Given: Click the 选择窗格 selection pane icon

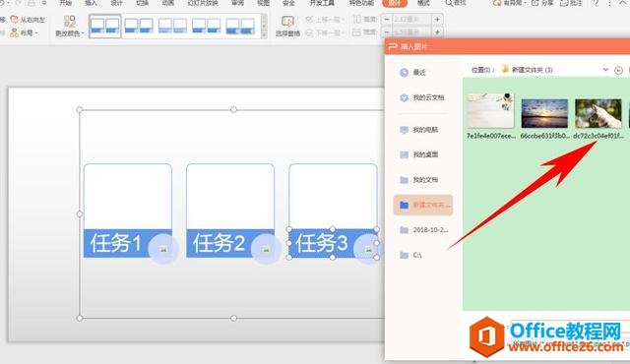Looking at the screenshot, I should pos(287,27).
